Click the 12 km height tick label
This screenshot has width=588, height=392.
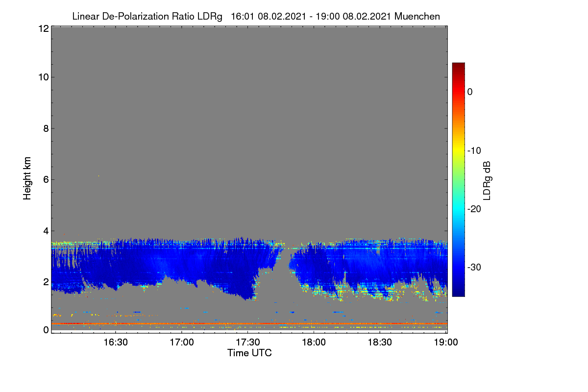click(43, 28)
